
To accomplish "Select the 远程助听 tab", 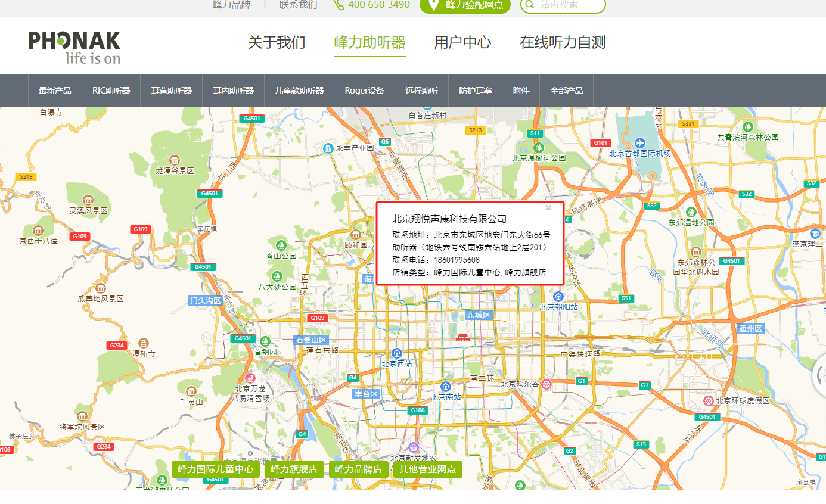I will coord(422,91).
